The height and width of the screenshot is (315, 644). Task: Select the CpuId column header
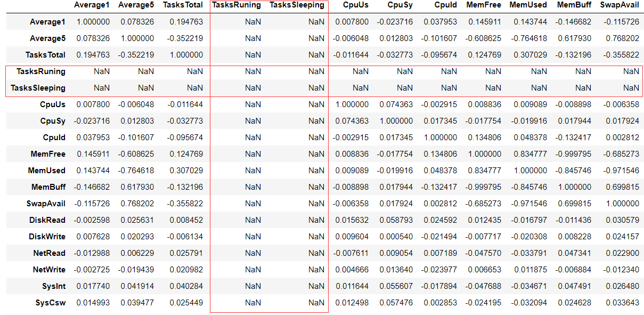[x=445, y=5]
